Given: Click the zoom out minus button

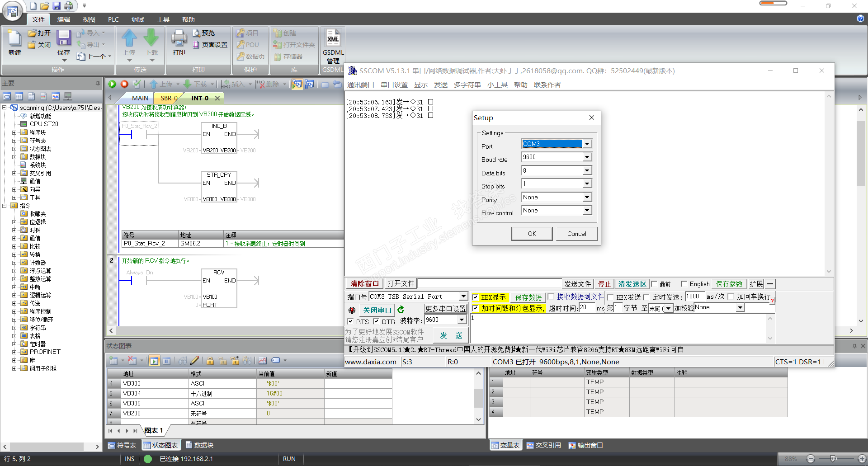Looking at the screenshot, I should [811, 459].
